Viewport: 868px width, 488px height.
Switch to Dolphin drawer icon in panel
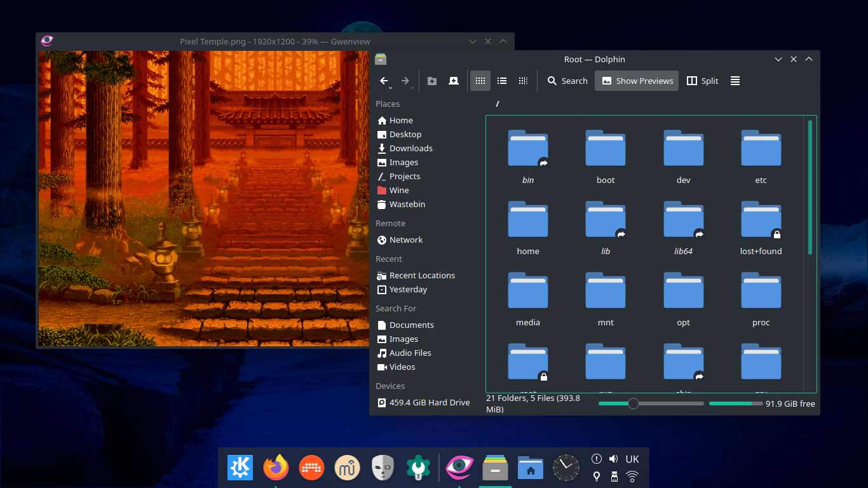point(496,468)
